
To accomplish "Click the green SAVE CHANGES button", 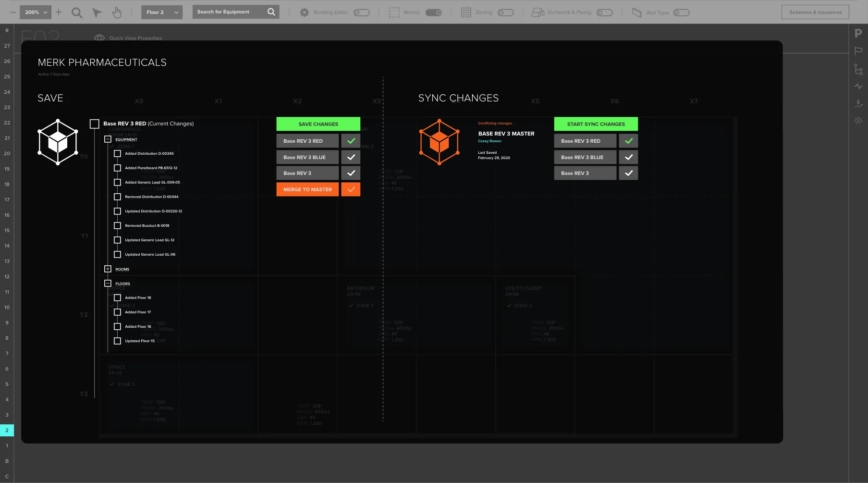I will [x=318, y=124].
